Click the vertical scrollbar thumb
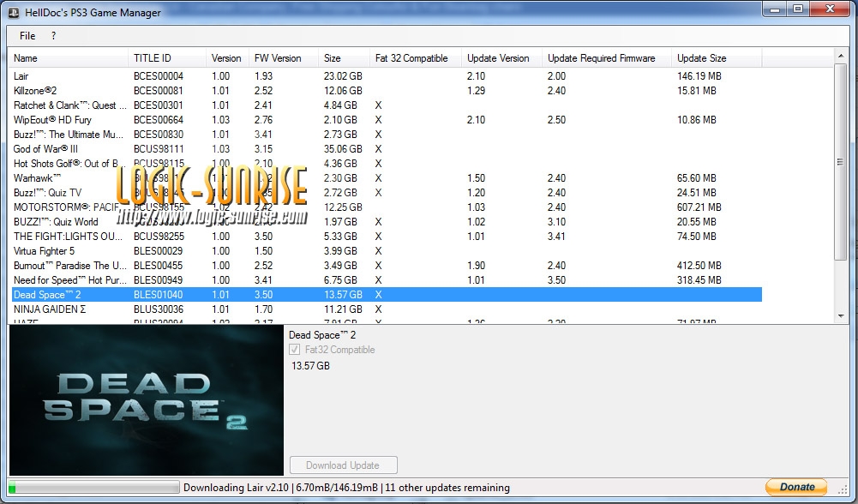The width and height of the screenshot is (858, 504). tap(841, 161)
